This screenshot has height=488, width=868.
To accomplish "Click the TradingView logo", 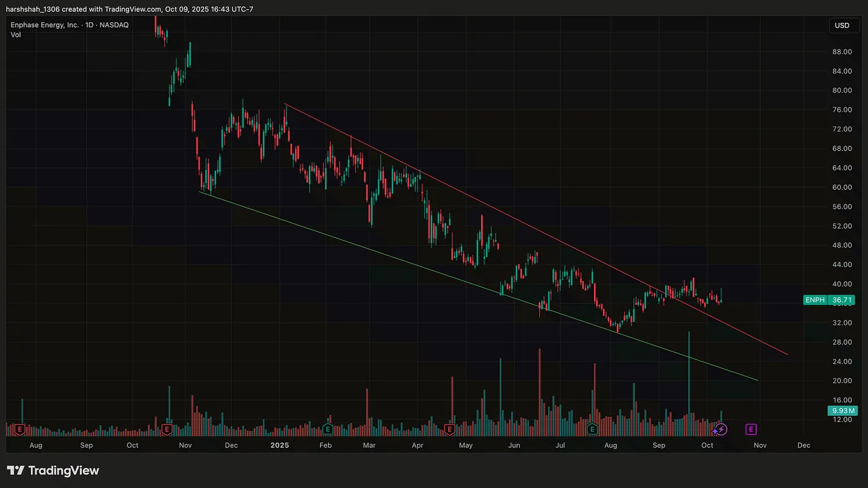I will [x=53, y=471].
